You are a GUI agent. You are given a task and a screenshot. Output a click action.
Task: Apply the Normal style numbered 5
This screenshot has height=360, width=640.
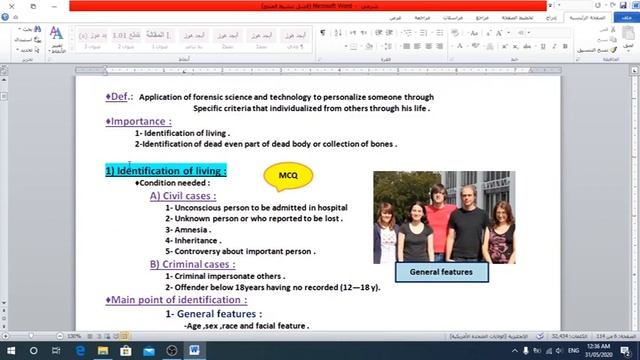tap(295, 39)
